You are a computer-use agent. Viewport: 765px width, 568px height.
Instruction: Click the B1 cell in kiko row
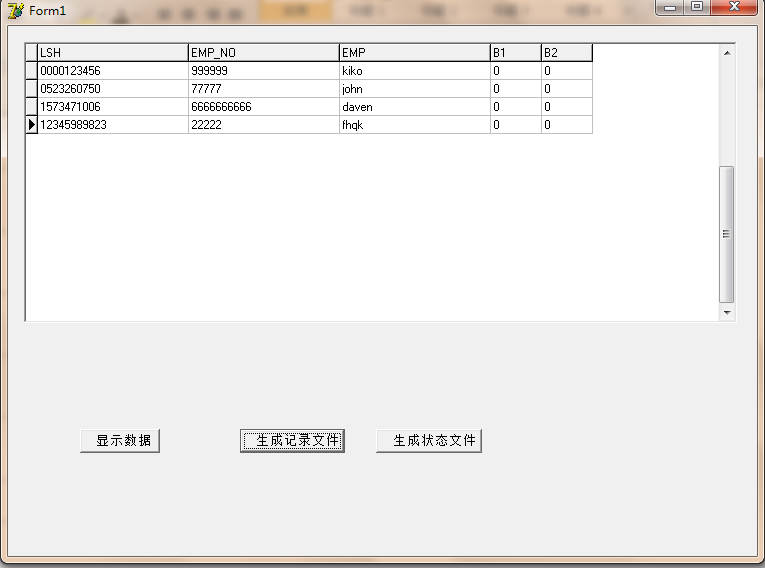516,71
